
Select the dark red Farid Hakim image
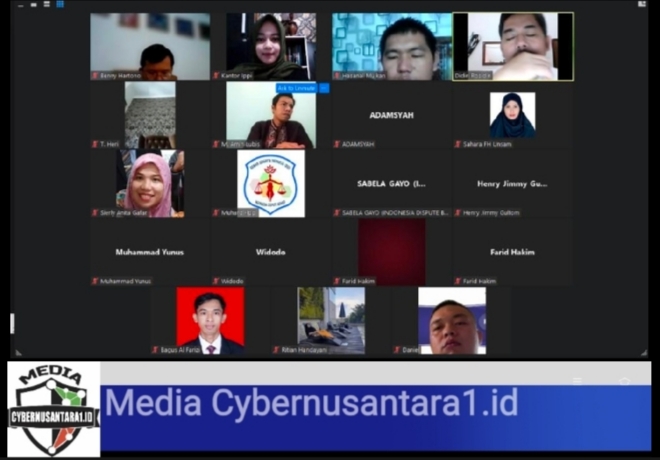tap(391, 252)
